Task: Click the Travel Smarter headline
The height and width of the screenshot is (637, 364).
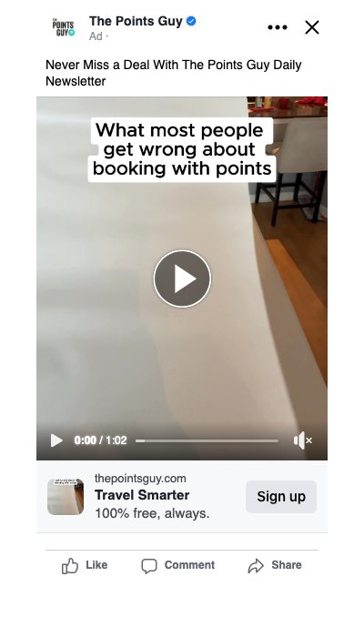Action: click(142, 495)
